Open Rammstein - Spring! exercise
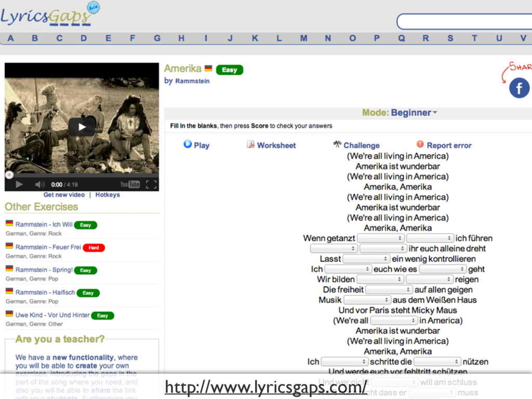The width and height of the screenshot is (532, 399). [44, 270]
